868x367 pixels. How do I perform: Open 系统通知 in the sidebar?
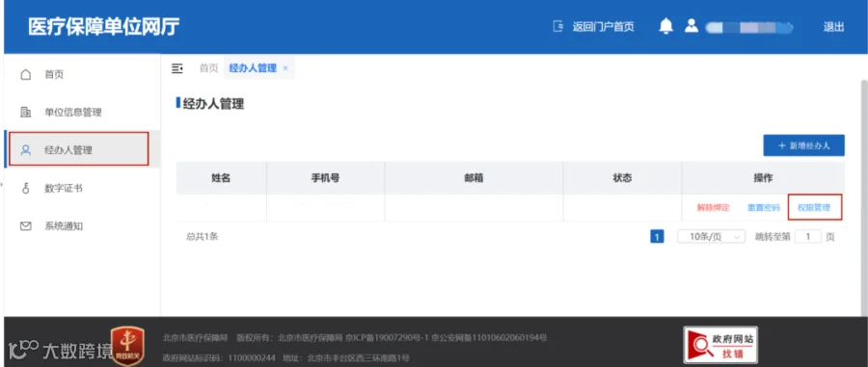tap(82, 226)
